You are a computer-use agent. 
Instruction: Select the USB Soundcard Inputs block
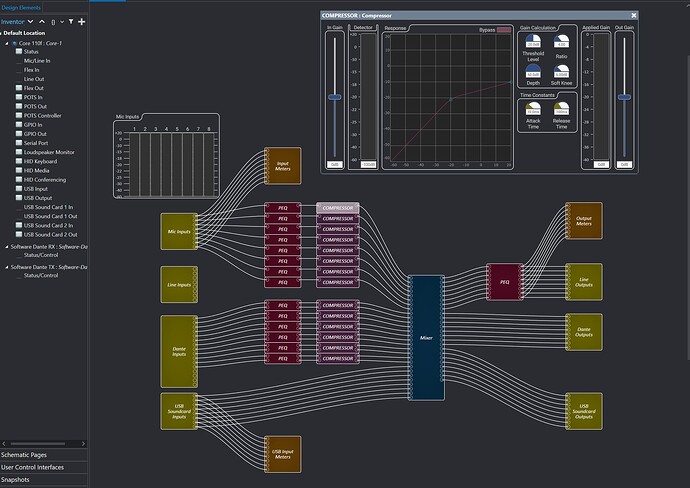(x=179, y=411)
